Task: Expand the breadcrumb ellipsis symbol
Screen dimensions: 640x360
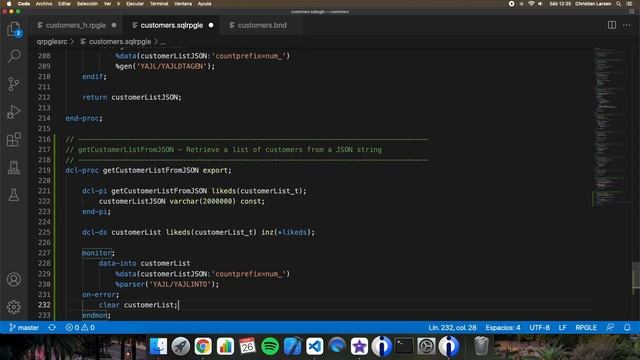Action: click(163, 42)
